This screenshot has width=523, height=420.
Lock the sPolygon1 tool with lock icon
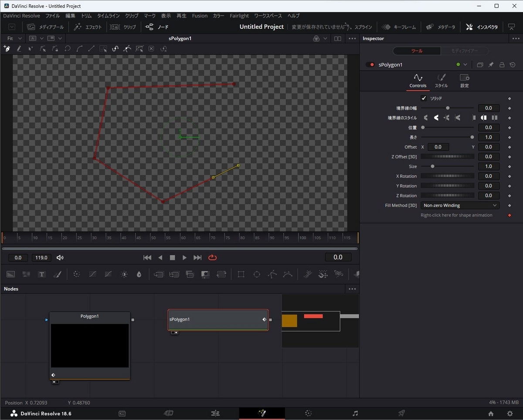coord(502,65)
